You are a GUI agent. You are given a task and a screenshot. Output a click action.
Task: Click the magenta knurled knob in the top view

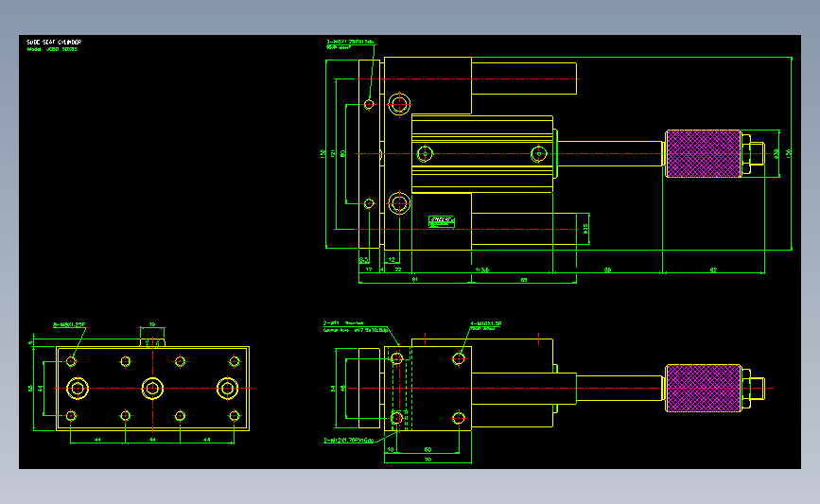pos(704,154)
